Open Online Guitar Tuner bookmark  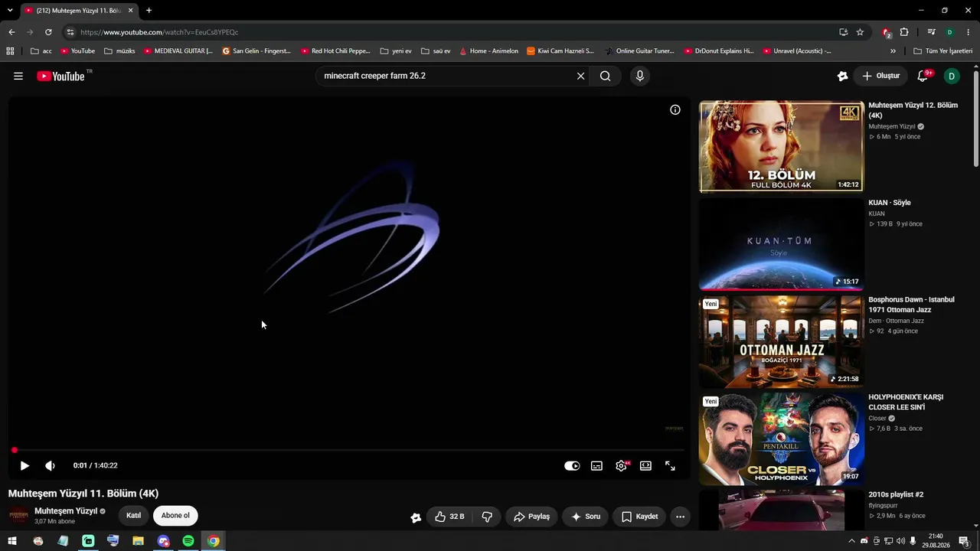[x=639, y=51]
